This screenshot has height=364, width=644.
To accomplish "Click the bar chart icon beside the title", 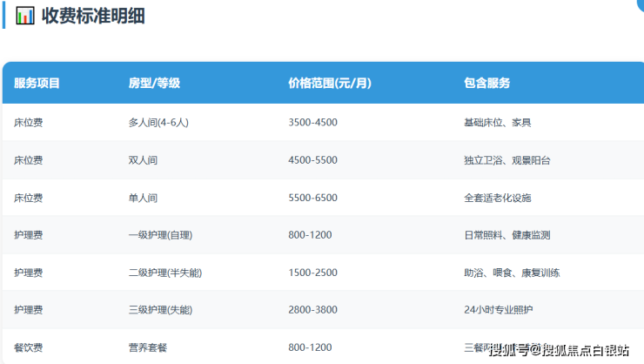I will click(x=26, y=15).
